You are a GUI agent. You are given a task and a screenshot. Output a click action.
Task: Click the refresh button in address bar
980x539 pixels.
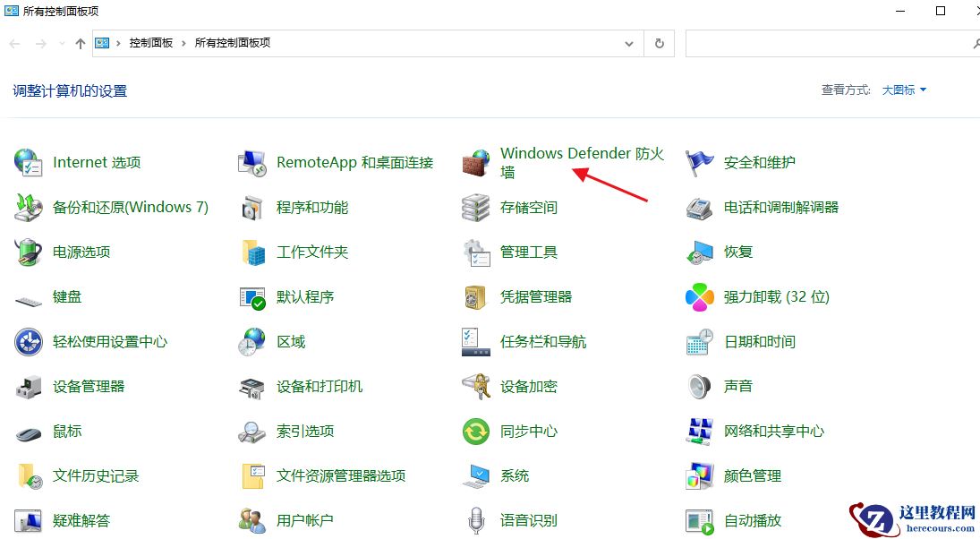point(660,42)
